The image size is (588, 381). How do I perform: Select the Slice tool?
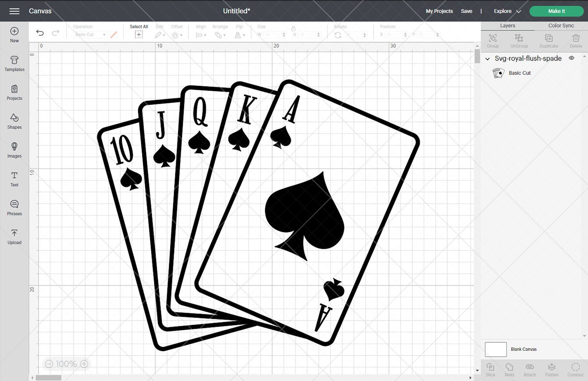coord(490,369)
